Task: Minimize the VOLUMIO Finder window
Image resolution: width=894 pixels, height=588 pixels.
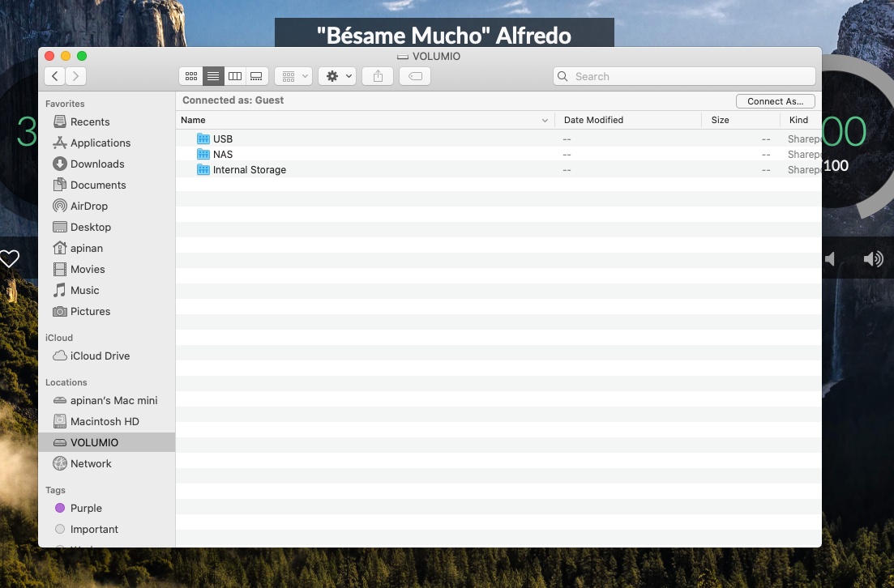Action: coord(66,56)
